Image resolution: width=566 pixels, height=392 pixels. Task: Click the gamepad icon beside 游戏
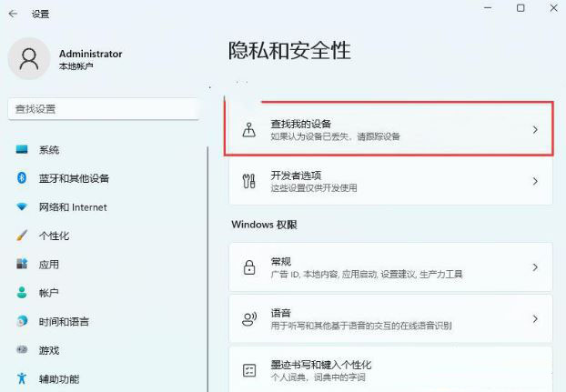click(22, 349)
